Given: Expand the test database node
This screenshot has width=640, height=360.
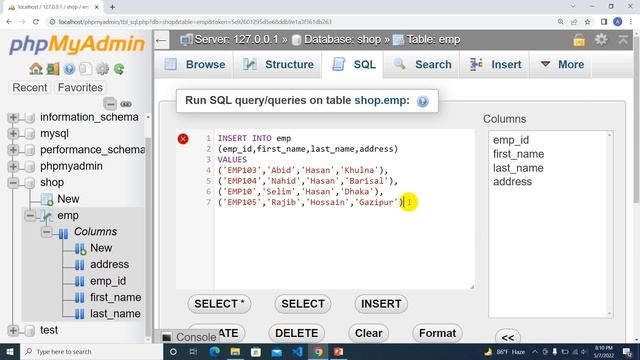Looking at the screenshot, I should tap(13, 330).
